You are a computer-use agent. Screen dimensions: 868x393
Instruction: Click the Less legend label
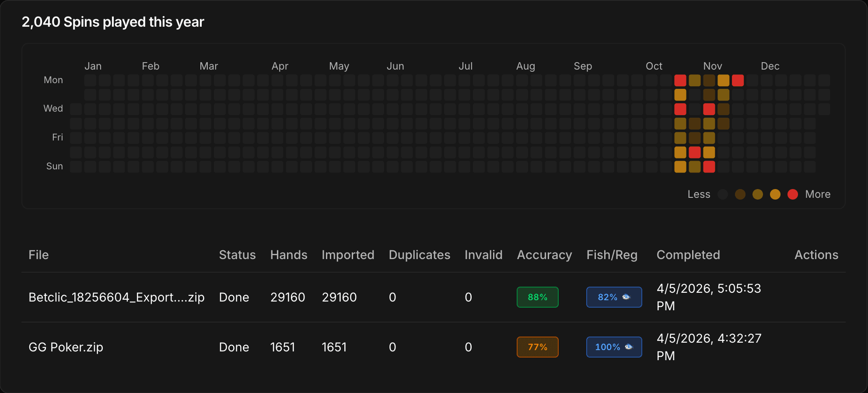coord(699,194)
